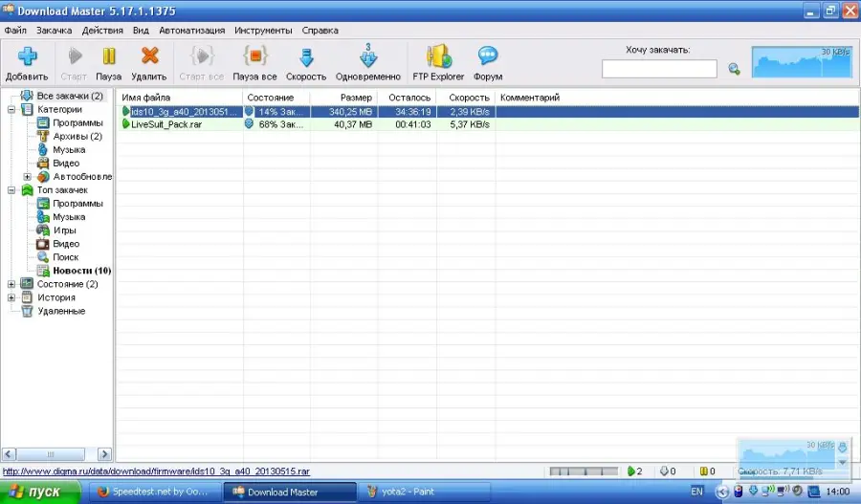
Task: Click in the Хочу закачать search field
Action: point(659,69)
